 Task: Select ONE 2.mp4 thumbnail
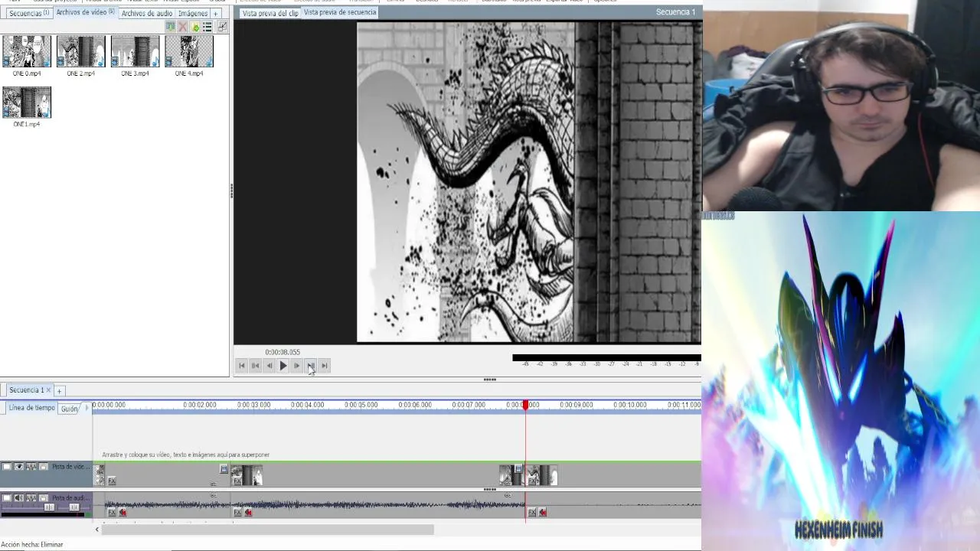click(80, 51)
